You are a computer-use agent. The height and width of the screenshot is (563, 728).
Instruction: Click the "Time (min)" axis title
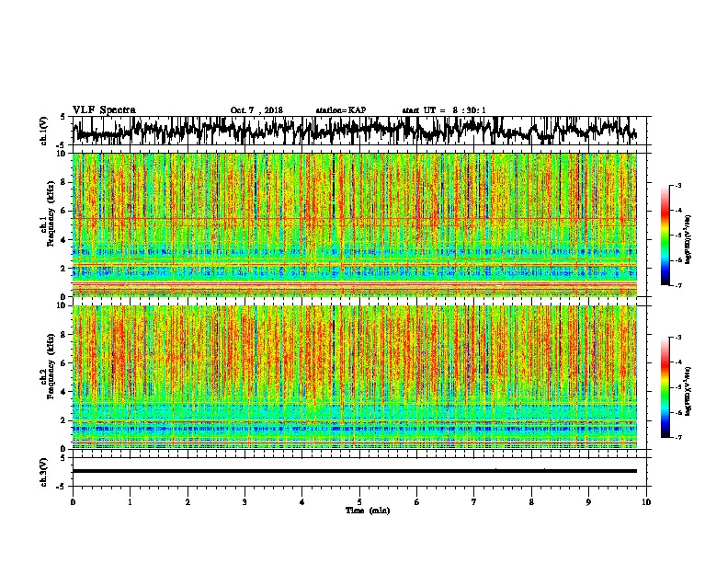tap(368, 511)
